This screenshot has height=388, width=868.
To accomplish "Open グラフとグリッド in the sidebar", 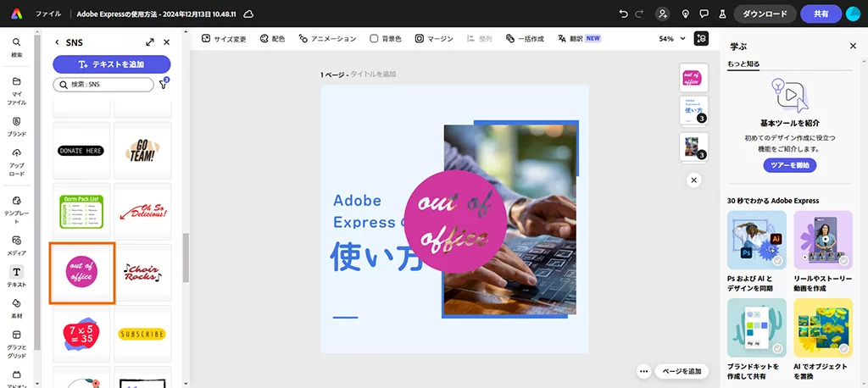I will (17, 344).
